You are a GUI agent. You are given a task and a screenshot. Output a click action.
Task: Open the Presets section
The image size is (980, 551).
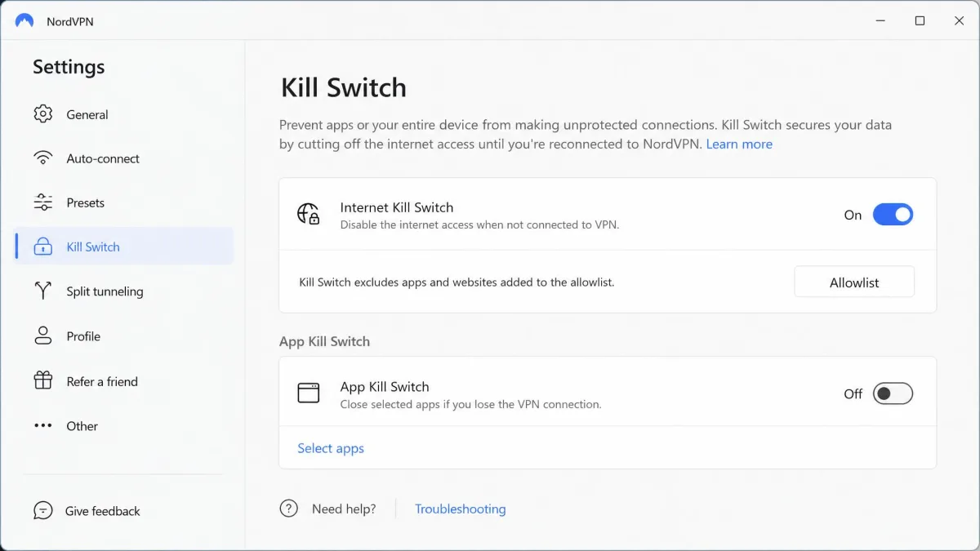[x=124, y=202]
